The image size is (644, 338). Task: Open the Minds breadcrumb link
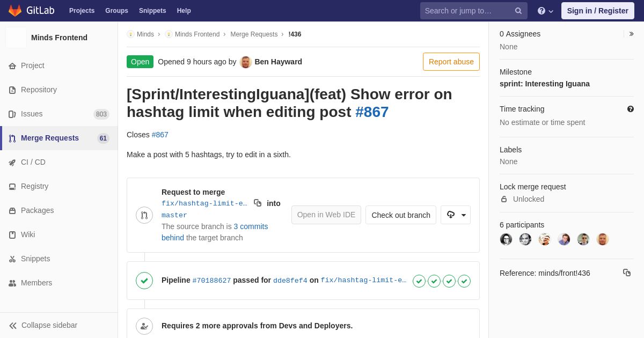[x=141, y=34]
